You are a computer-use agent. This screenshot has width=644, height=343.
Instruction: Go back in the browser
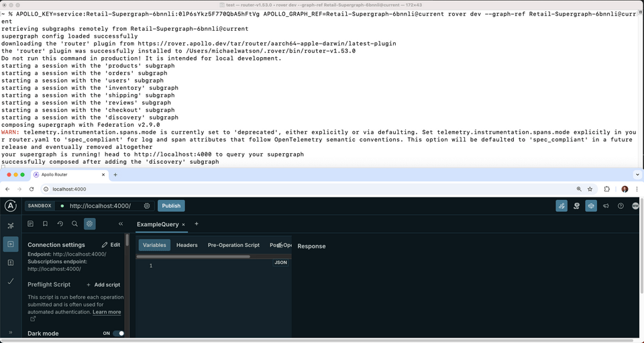click(x=7, y=189)
